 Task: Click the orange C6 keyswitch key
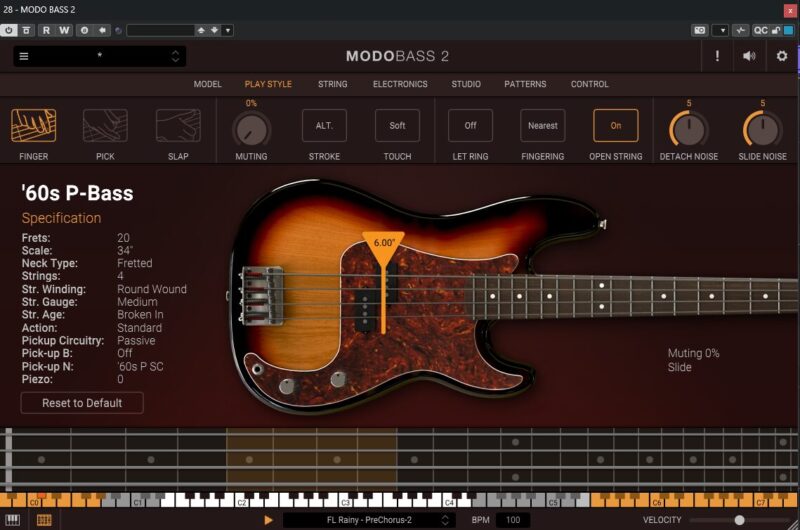coord(657,501)
